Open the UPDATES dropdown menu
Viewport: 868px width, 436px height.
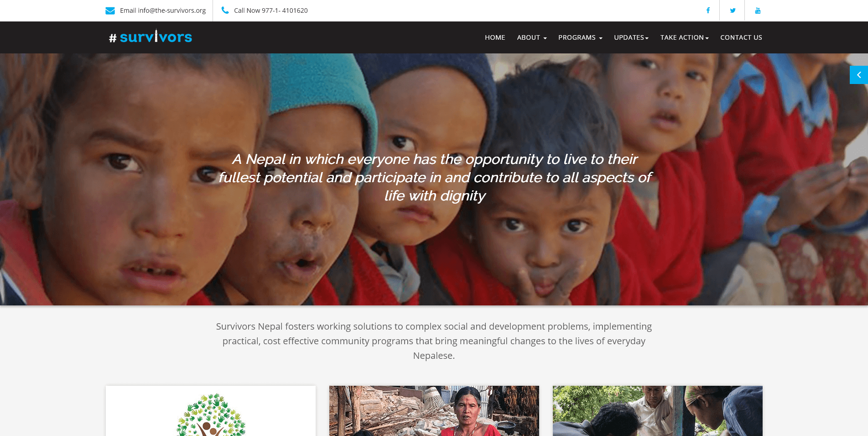(631, 37)
